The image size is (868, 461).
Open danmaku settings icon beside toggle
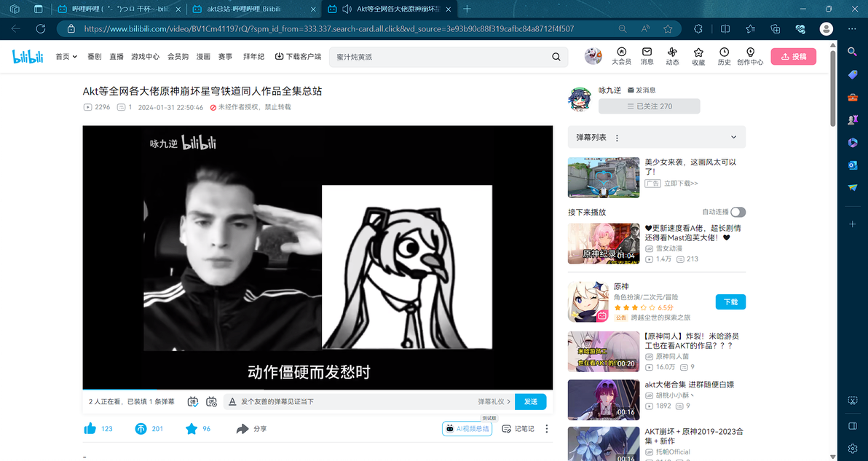(211, 402)
